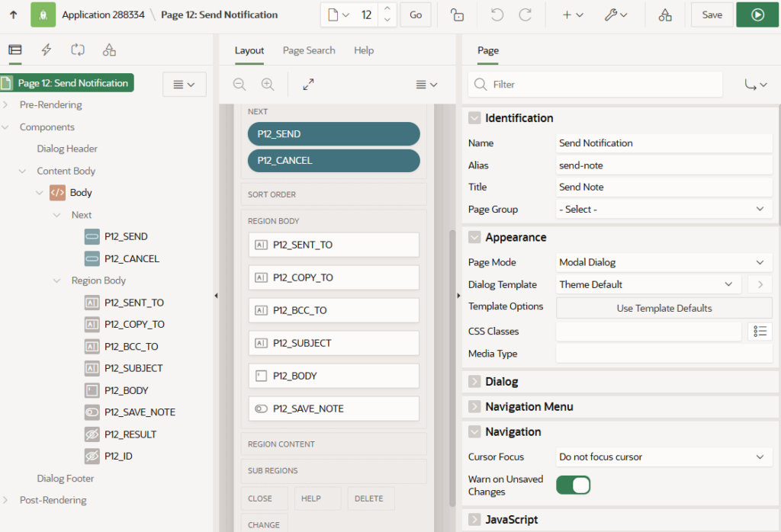Expand the layout pane to full width
Viewport: 781px width, 532px height.
pyautogui.click(x=308, y=85)
